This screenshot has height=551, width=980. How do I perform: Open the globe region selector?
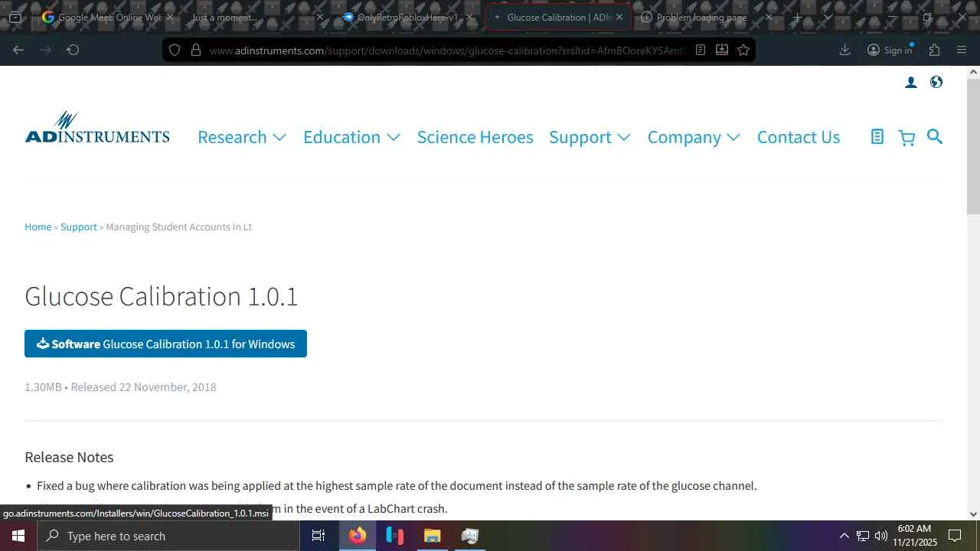coord(936,83)
